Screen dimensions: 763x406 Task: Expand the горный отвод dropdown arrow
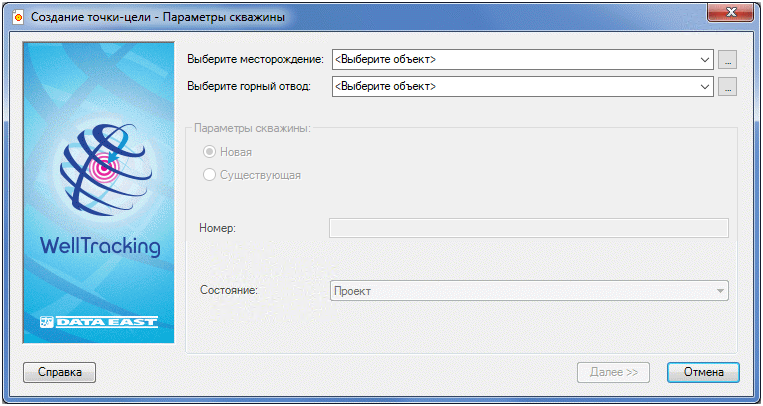(x=705, y=87)
